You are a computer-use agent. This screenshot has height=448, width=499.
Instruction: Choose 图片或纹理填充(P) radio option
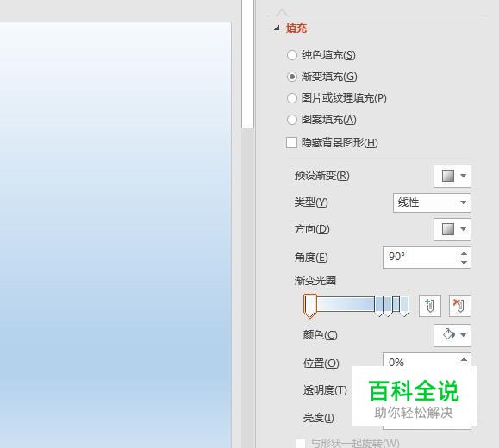292,98
